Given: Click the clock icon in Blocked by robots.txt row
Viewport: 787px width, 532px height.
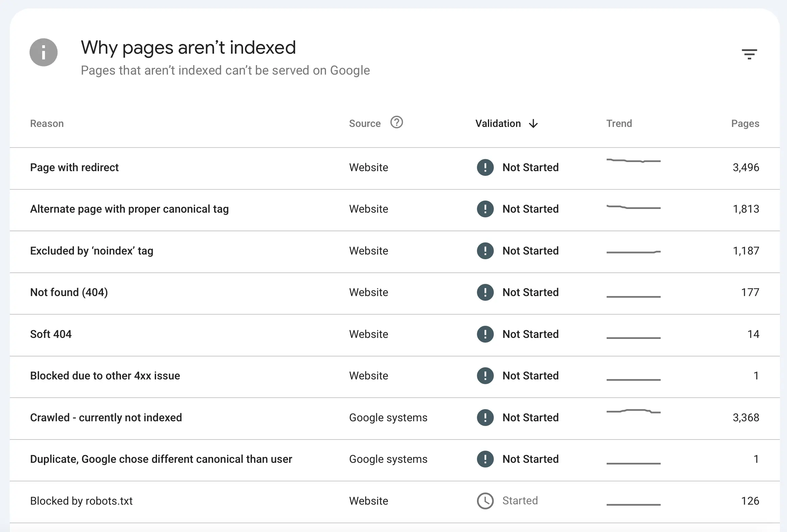Looking at the screenshot, I should 485,501.
